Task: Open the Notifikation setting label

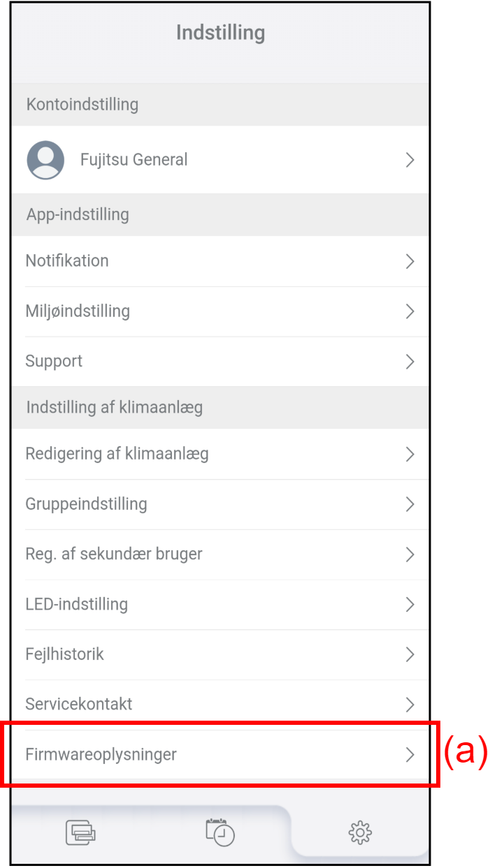Action: (x=67, y=261)
